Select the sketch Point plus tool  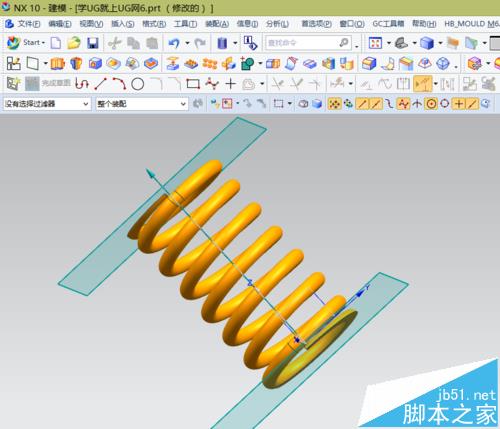(231, 84)
